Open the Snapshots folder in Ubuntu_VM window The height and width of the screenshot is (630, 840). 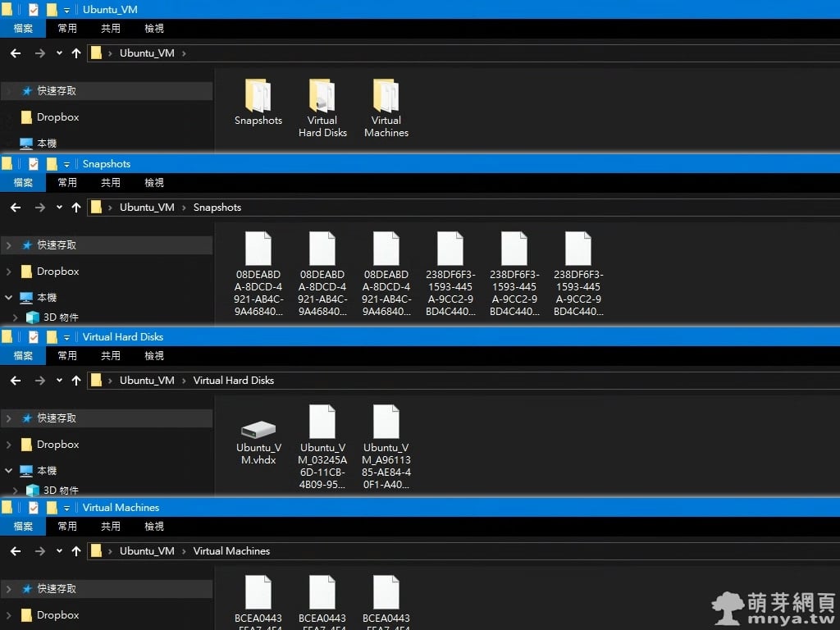point(258,97)
